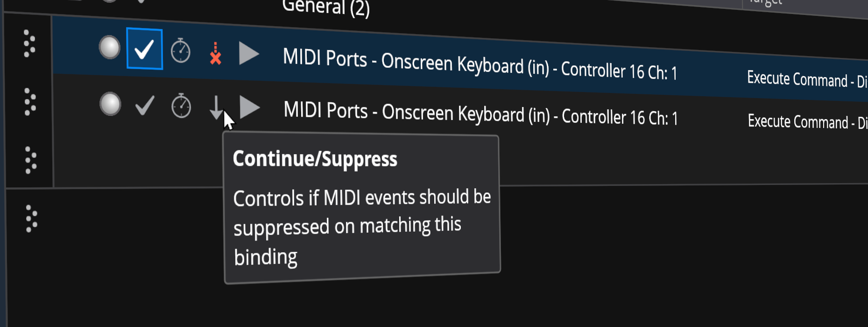Collapse the General (2) group header
This screenshot has width=868, height=327.
point(326,7)
